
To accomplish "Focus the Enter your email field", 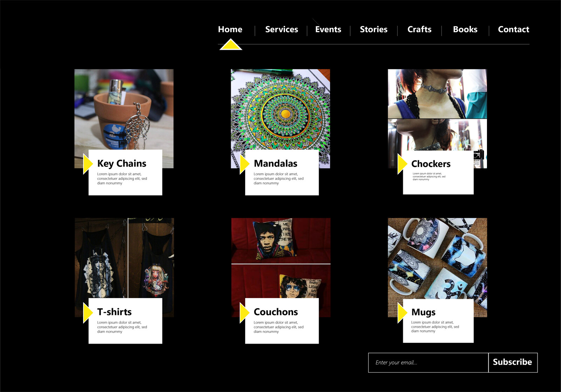I will tap(428, 363).
